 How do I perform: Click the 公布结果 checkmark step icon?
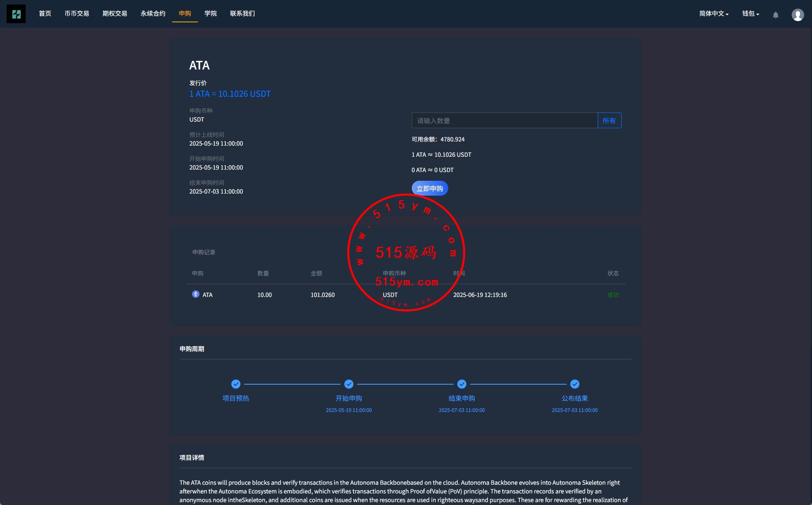575,384
